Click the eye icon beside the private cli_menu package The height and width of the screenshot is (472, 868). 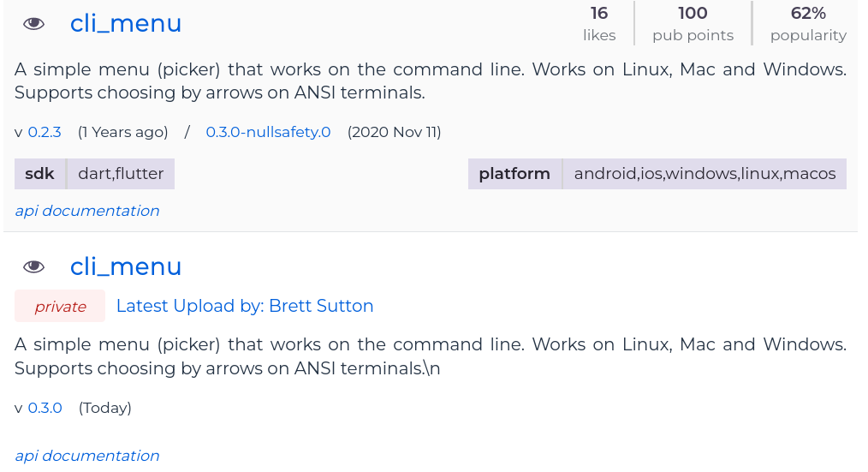[33, 266]
